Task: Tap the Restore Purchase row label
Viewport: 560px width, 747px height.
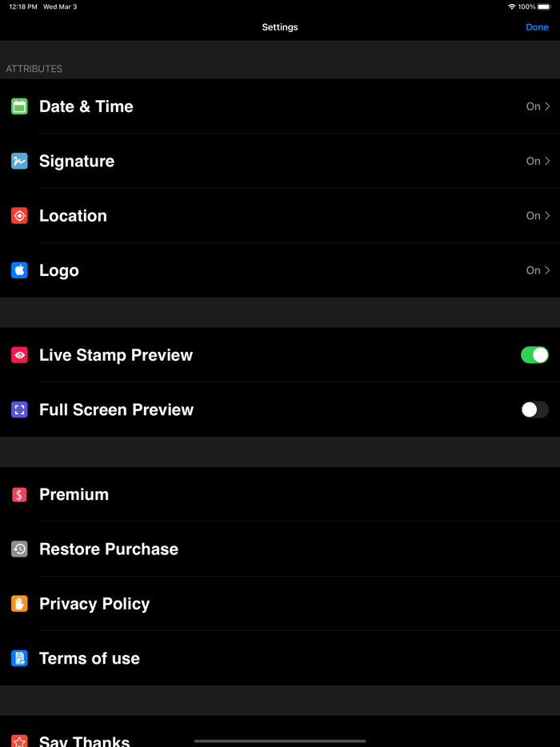Action: point(109,549)
